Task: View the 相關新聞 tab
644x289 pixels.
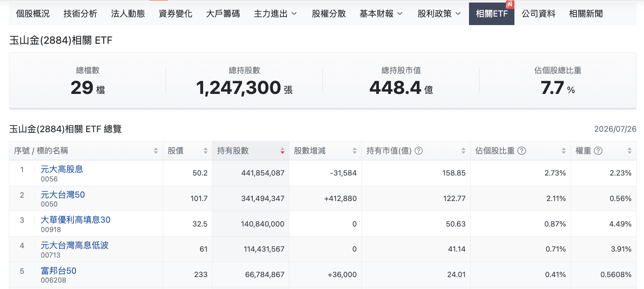Action: (586, 14)
